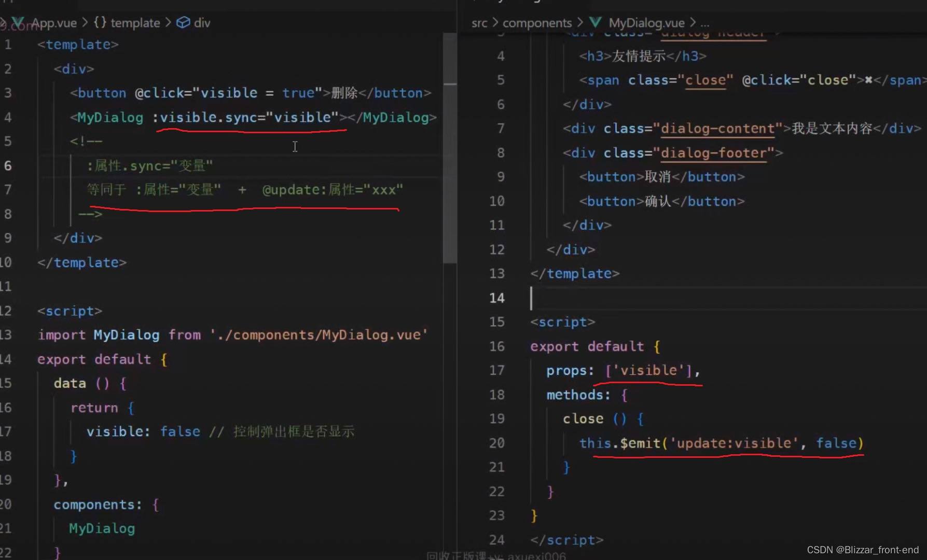Place cursor on ':visible.sync="visible"' attribute

pos(245,117)
